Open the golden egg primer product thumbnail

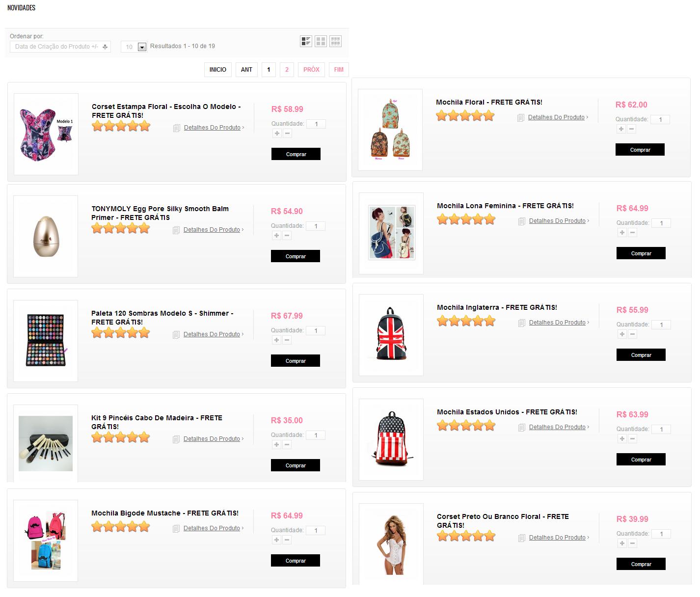point(46,236)
